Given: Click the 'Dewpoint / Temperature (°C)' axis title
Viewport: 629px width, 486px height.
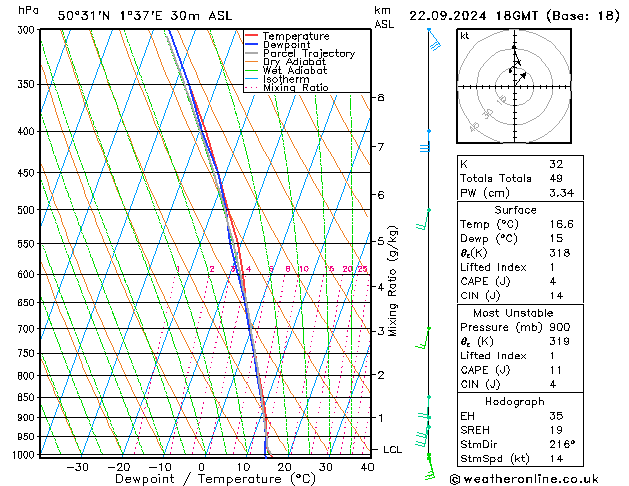Looking at the screenshot, I should pyautogui.click(x=215, y=479).
